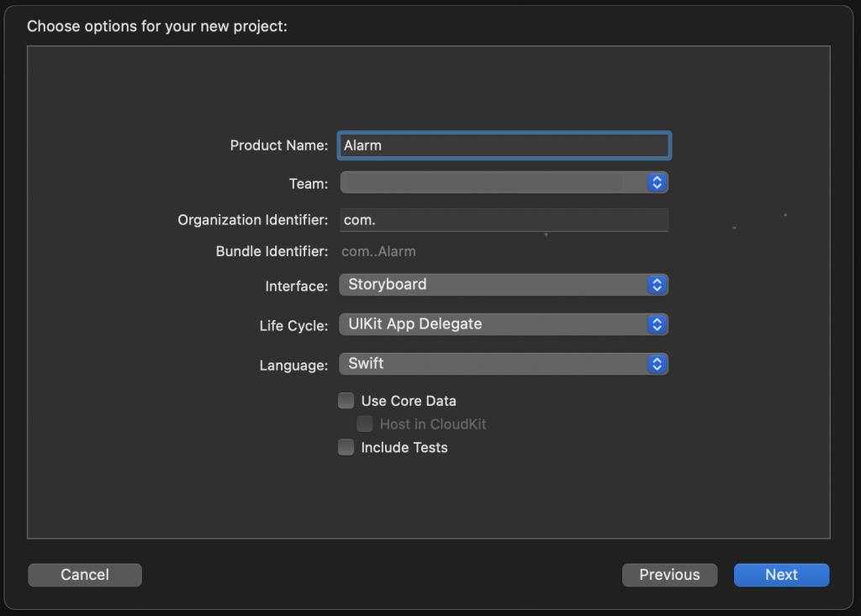Focus the Product Name field containing Alarm
Screen dimensions: 861x616
(x=504, y=145)
